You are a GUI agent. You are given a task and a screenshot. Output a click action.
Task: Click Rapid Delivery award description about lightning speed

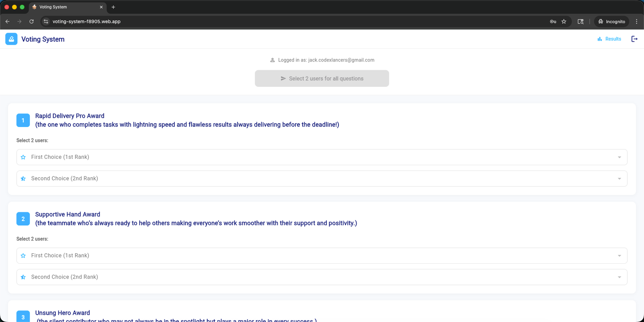click(187, 125)
